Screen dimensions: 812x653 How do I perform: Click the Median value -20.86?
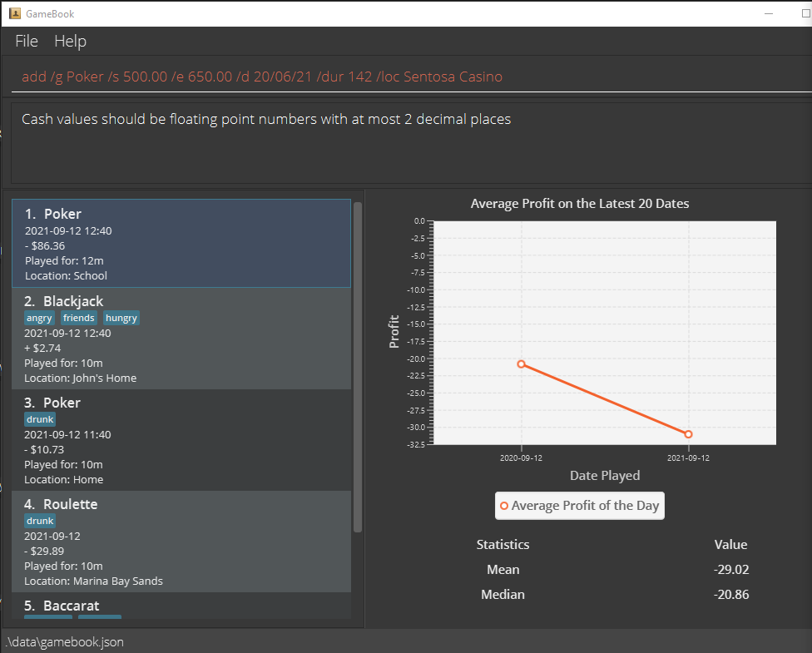(x=731, y=594)
